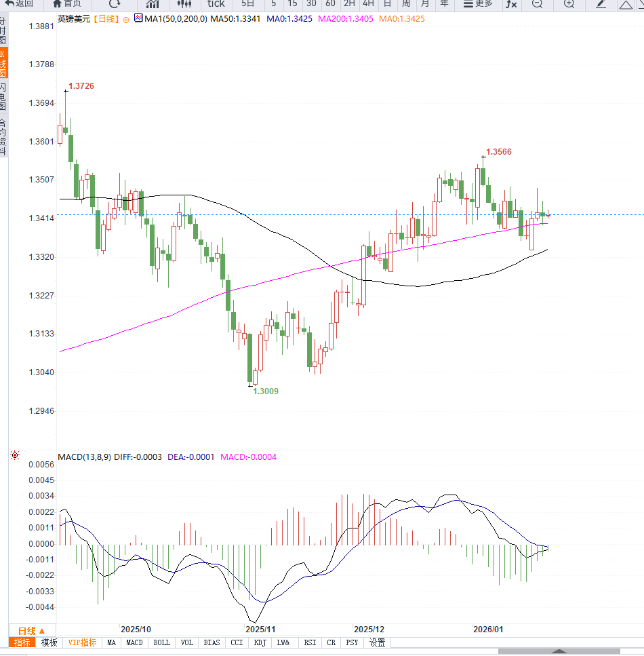Click the 1.3009 low price marker
The height and width of the screenshot is (656, 644).
coord(266,391)
